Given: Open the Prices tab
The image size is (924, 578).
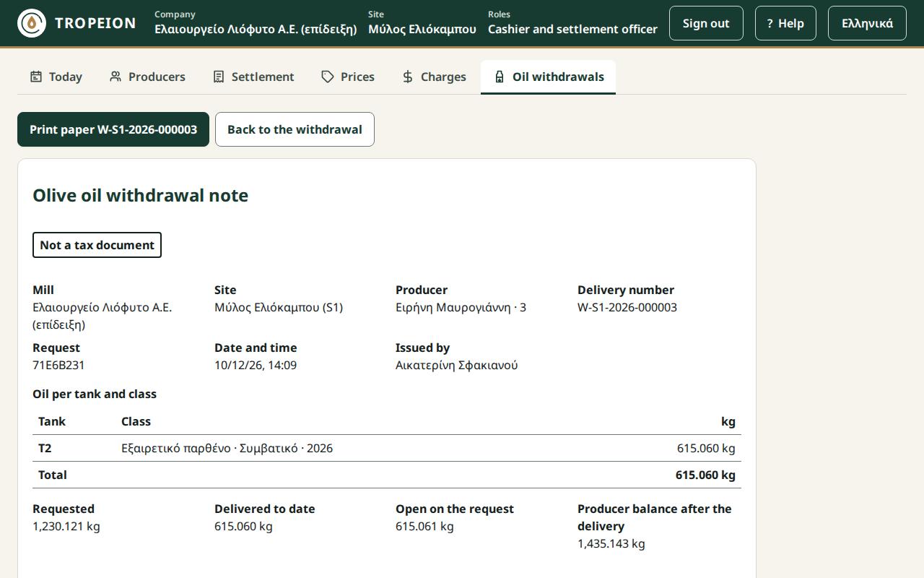Looking at the screenshot, I should point(348,77).
